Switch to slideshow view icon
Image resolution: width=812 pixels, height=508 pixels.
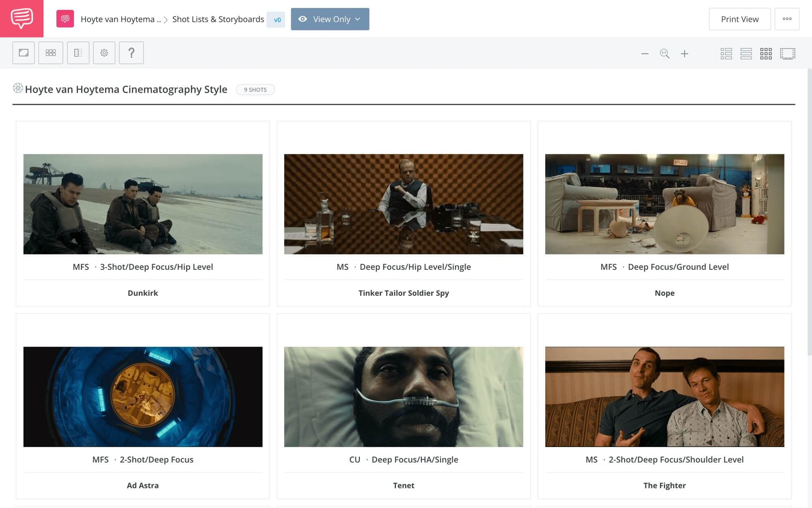pos(788,54)
